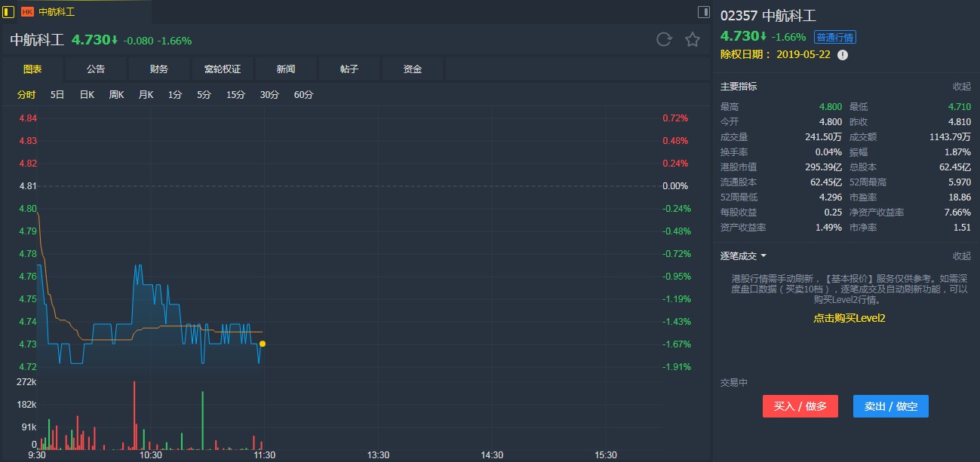This screenshot has height=462, width=980.
Task: Click the 点击购买Level2 link
Action: [849, 318]
